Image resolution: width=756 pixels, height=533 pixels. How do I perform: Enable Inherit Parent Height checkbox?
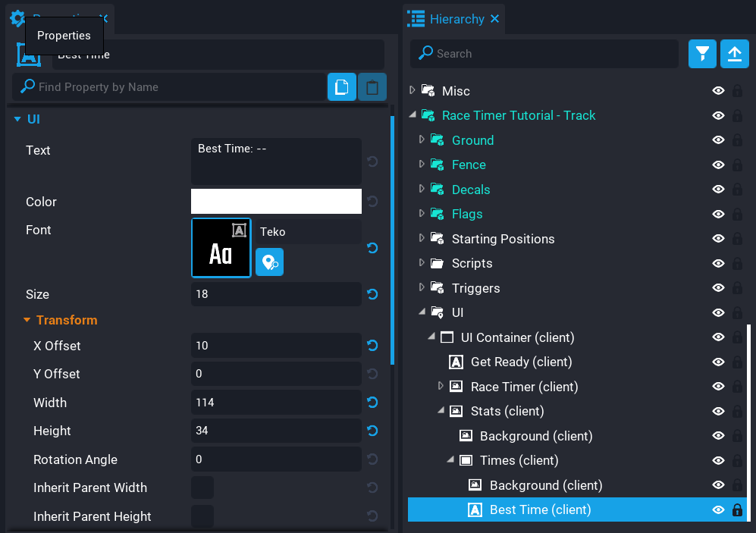click(202, 516)
